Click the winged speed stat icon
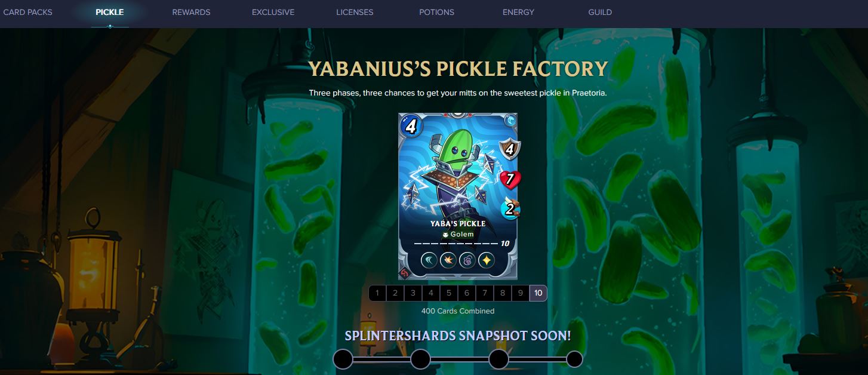Image resolution: width=868 pixels, height=375 pixels. click(x=510, y=208)
